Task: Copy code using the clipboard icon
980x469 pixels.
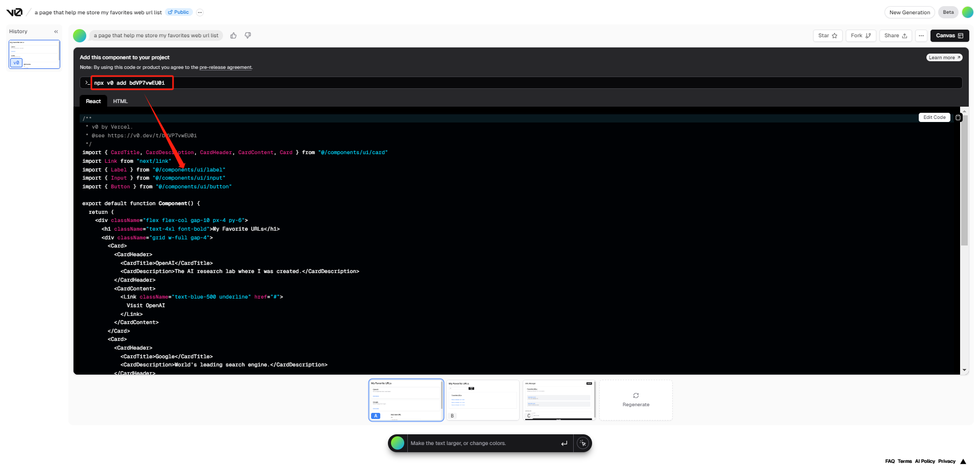Action: (958, 117)
